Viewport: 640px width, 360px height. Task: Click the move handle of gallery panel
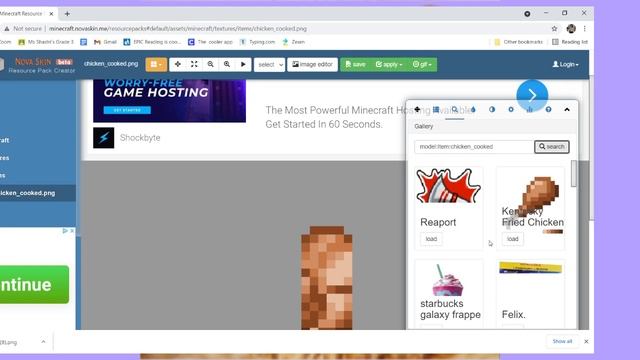coord(417,109)
